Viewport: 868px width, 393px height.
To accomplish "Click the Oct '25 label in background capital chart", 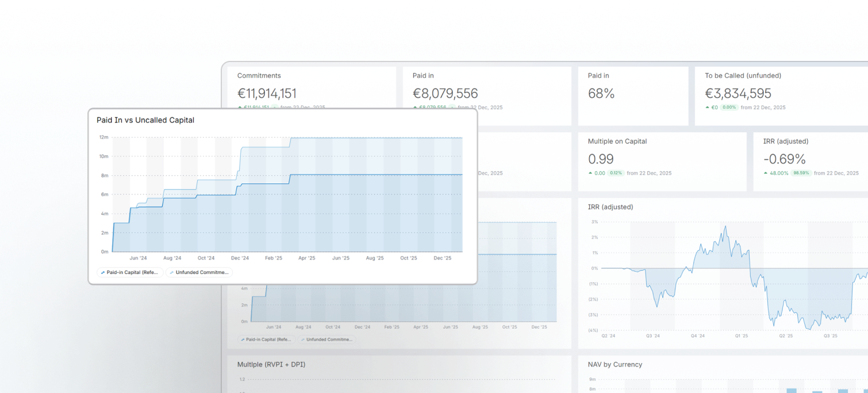I will pyautogui.click(x=509, y=327).
